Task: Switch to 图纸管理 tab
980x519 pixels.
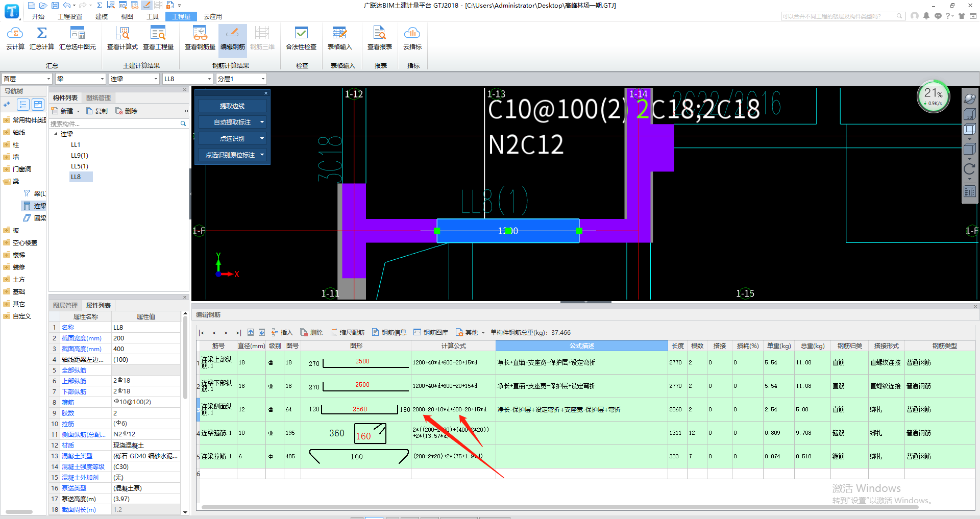Action: point(99,97)
